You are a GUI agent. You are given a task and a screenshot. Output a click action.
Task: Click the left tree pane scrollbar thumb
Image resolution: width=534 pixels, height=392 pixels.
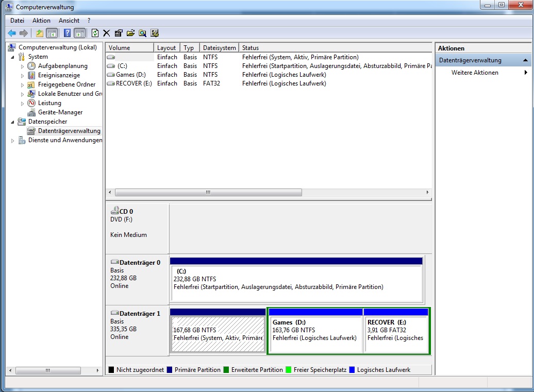[x=48, y=370]
